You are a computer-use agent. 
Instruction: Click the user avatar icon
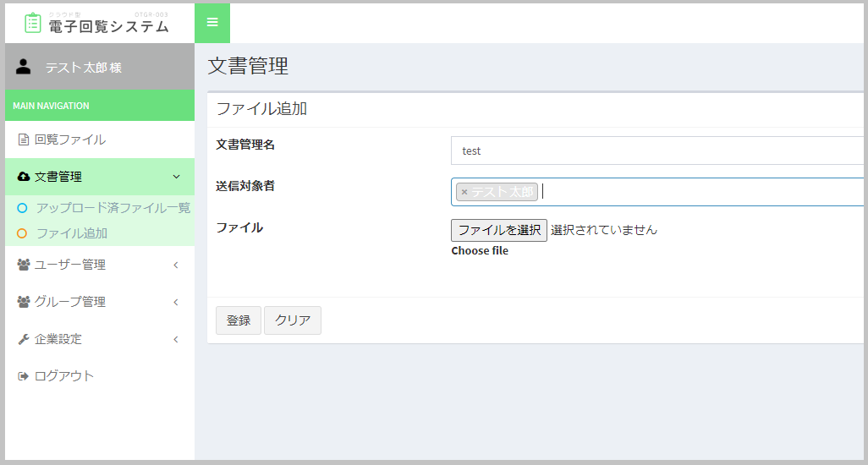click(24, 67)
